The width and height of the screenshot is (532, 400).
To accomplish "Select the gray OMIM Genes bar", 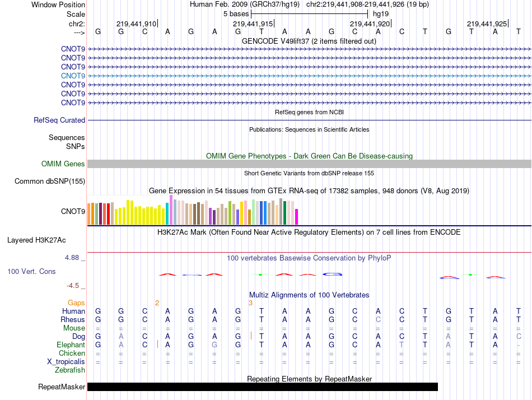I will pyautogui.click(x=309, y=164).
